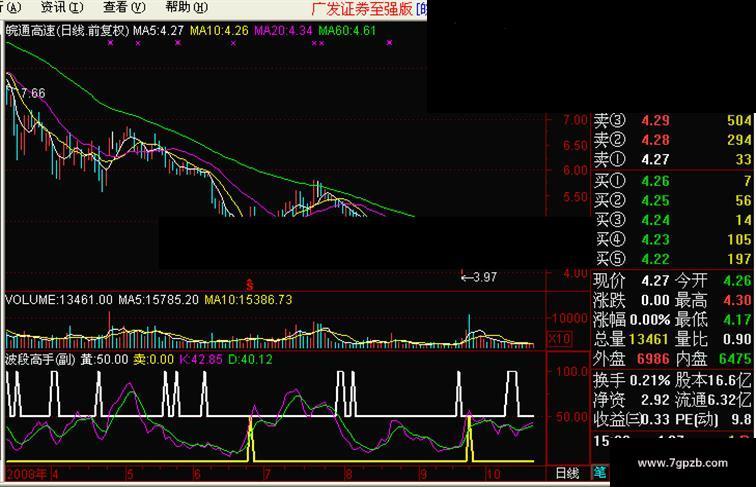Click the 股本16.6亿 value

click(713, 380)
